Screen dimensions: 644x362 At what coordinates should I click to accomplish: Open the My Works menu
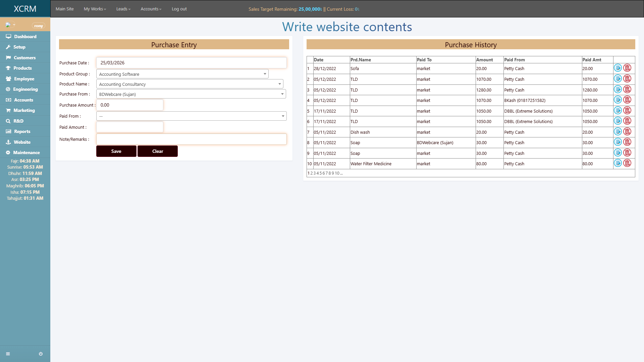pyautogui.click(x=95, y=9)
